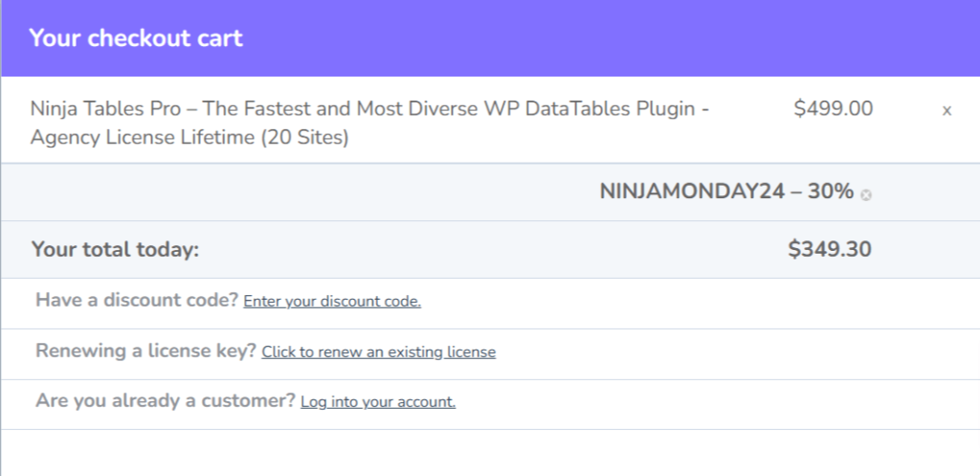This screenshot has width=980, height=476.
Task: Click the 'Agency License Lifetime (20 Sites)' text
Action: point(189,137)
